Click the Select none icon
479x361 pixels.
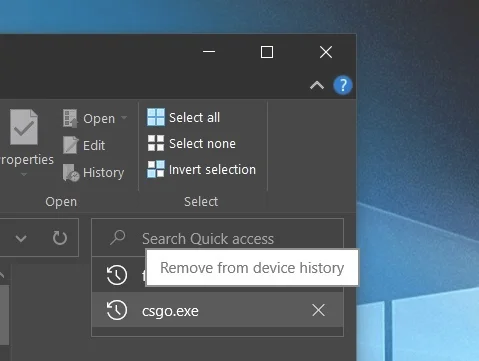click(156, 143)
